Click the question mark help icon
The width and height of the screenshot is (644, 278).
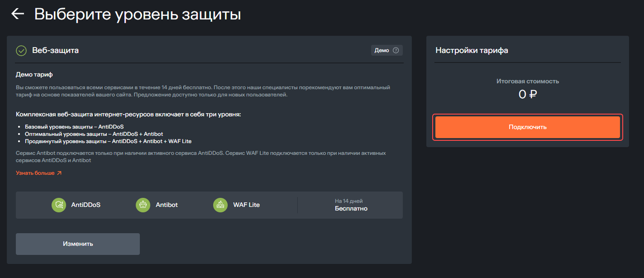[396, 50]
